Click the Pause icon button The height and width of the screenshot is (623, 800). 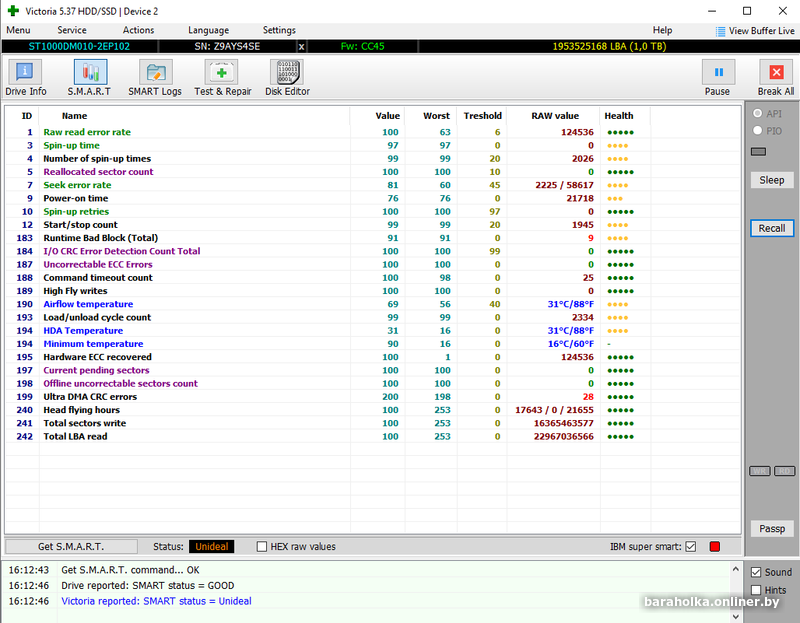click(x=718, y=72)
